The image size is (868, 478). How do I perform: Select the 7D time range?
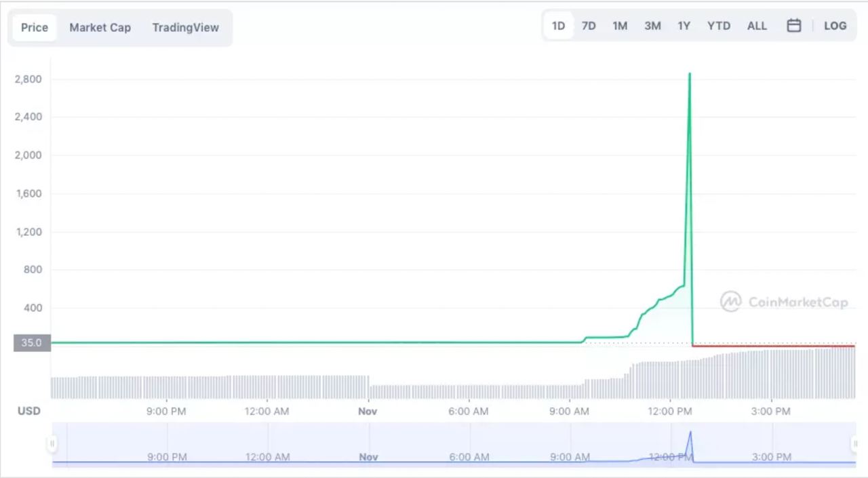(589, 26)
